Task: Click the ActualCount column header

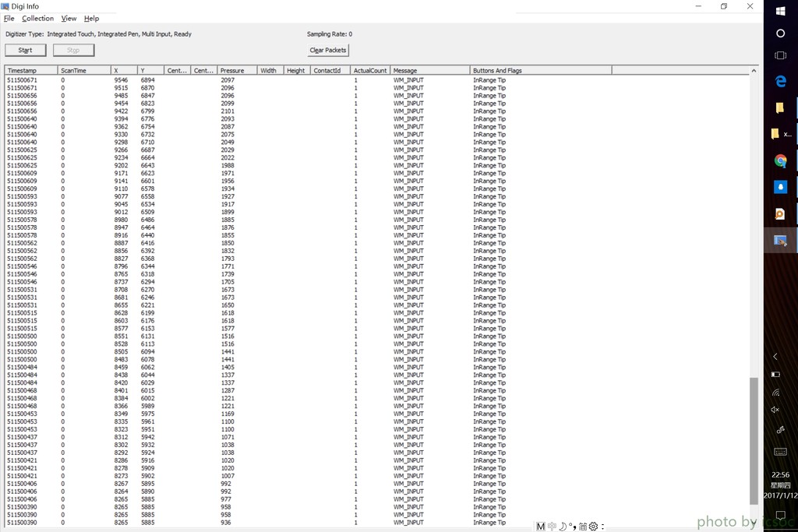Action: [370, 70]
